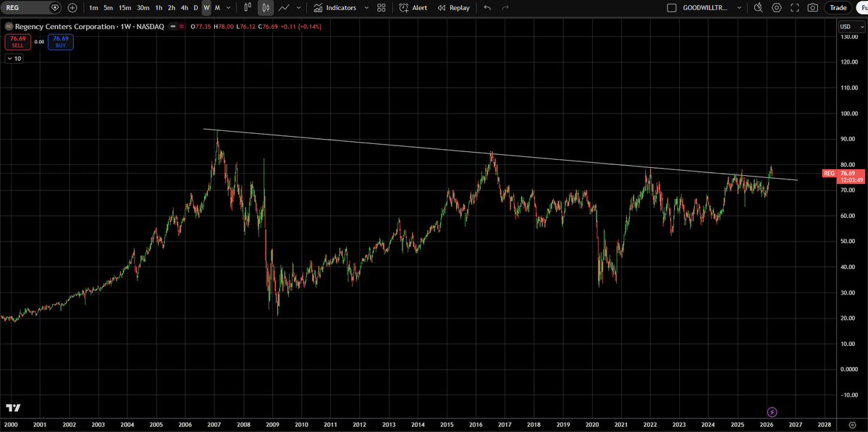Switch to the 15m timeframe
The image size is (868, 432).
pos(125,8)
